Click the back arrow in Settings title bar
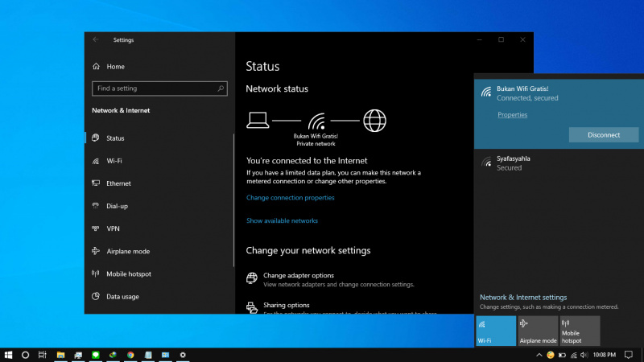 point(96,39)
